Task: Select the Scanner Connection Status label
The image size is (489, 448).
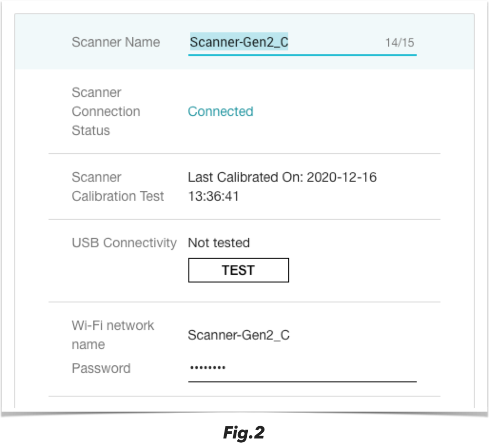Action: click(x=106, y=112)
